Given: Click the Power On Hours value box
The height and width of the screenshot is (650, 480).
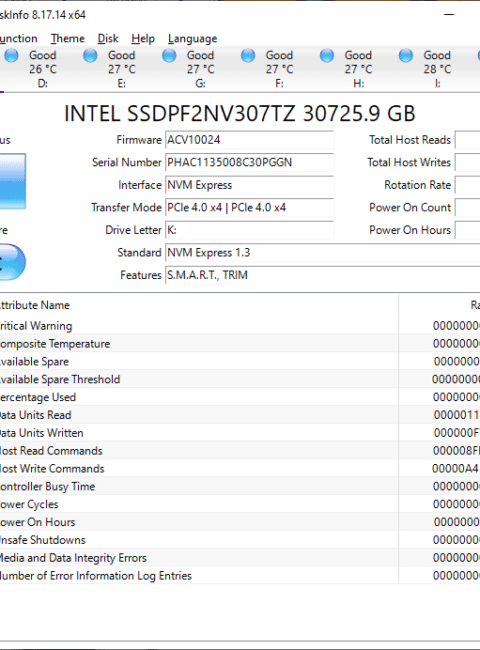Looking at the screenshot, I should coord(468,230).
